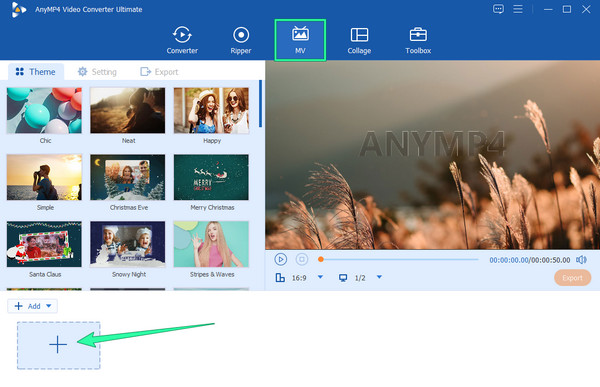The width and height of the screenshot is (600, 387).
Task: Click the time display 00:00:00.00/00:00:50.00
Action: click(x=530, y=260)
